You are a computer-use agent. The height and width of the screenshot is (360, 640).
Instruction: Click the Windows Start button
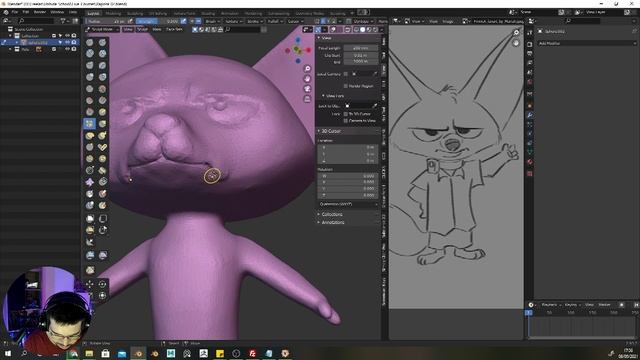[x=8, y=353]
